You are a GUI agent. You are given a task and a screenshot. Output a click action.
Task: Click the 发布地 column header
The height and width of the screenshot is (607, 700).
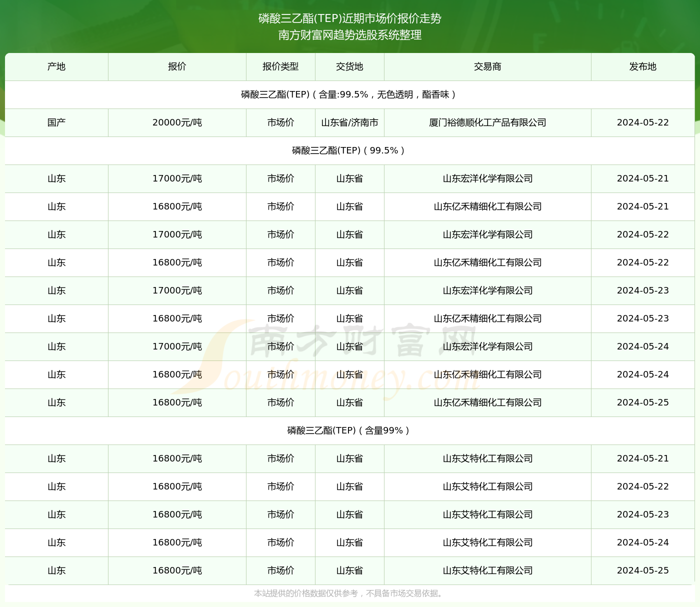coord(642,66)
